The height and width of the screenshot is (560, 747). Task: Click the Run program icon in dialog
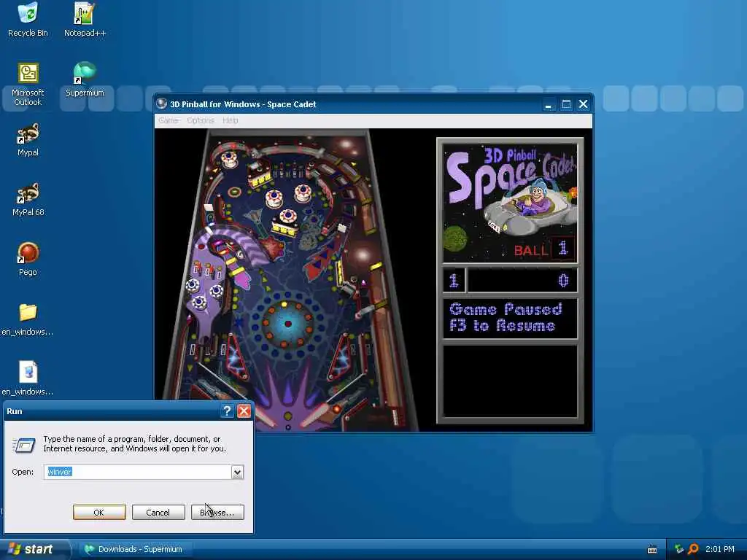23,445
